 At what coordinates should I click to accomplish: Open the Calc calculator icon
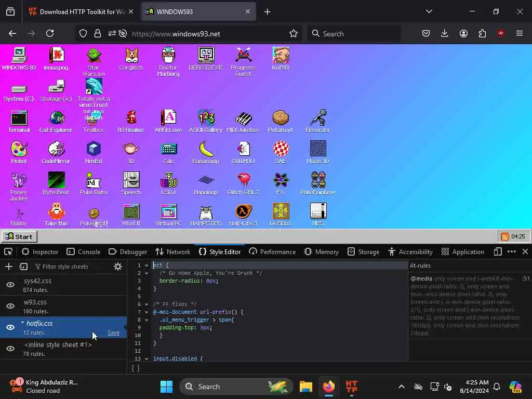click(168, 152)
